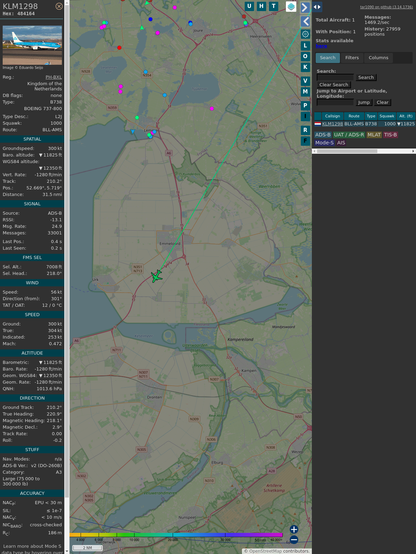Image resolution: width=416 pixels, height=554 pixels.
Task: Open the map layer switcher icon
Action: tap(291, 7)
